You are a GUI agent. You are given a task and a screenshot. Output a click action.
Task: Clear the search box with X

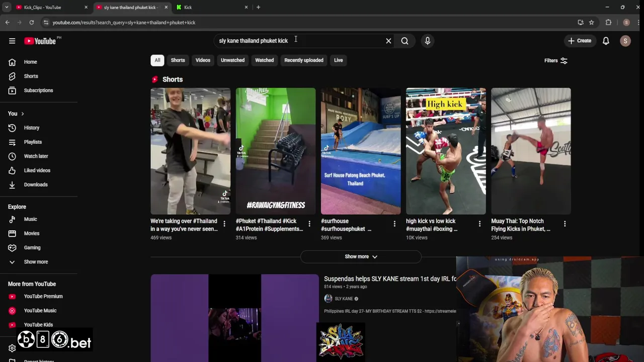(x=388, y=41)
